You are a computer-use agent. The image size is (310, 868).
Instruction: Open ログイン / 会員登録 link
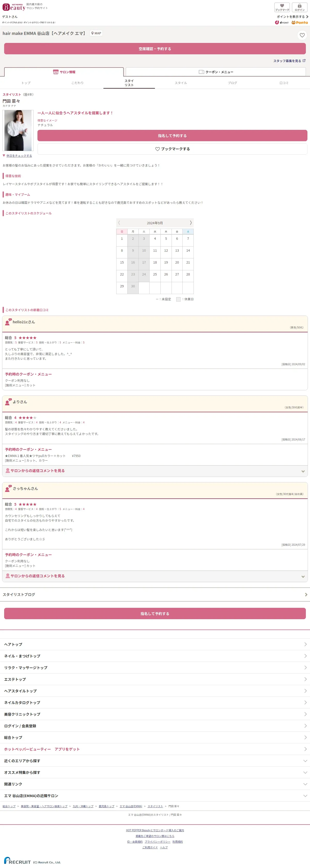point(155,726)
